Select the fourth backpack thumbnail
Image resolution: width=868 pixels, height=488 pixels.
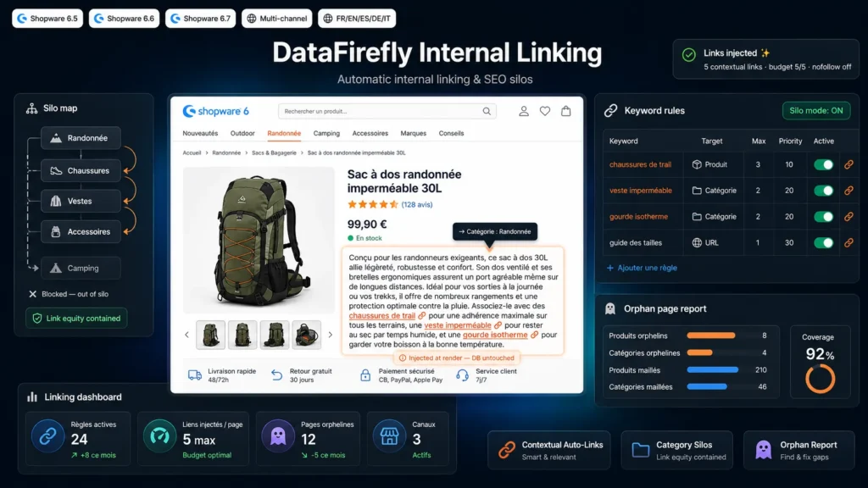coord(307,335)
